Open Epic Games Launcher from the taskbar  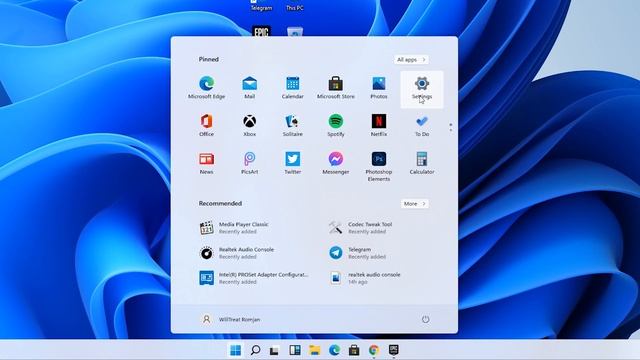pyautogui.click(x=393, y=350)
